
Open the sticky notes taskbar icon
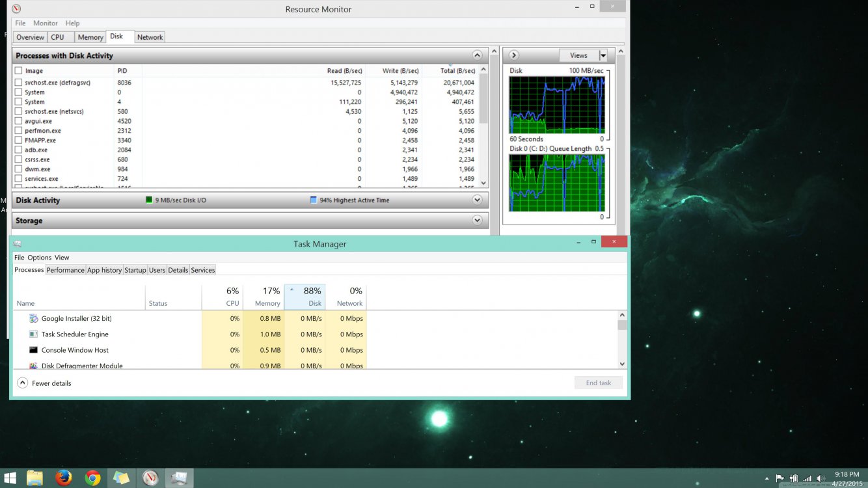click(x=122, y=478)
